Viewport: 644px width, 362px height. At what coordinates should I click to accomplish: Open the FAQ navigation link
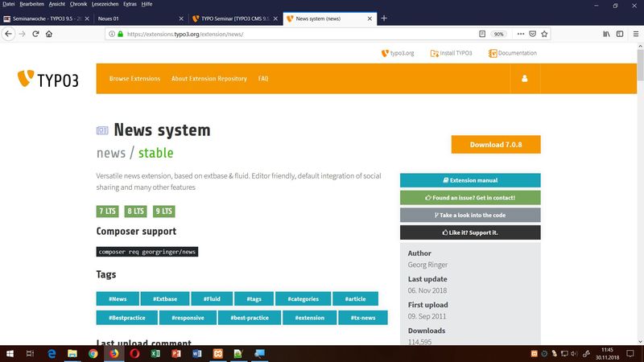point(263,78)
